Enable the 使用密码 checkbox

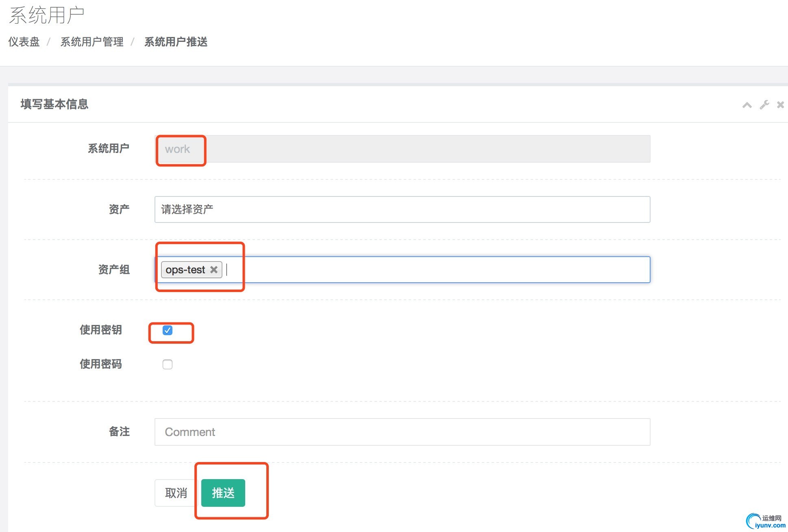pos(168,364)
